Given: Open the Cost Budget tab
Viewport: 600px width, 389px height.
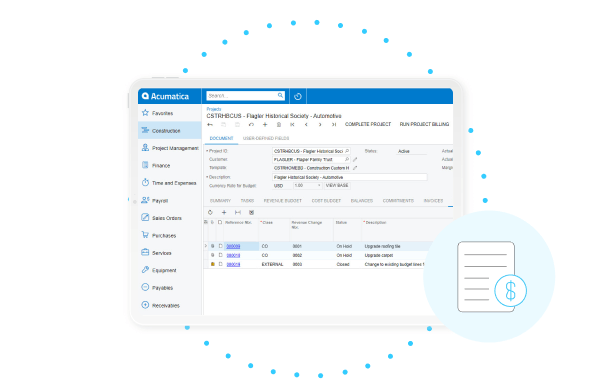Looking at the screenshot, I should pos(326,200).
